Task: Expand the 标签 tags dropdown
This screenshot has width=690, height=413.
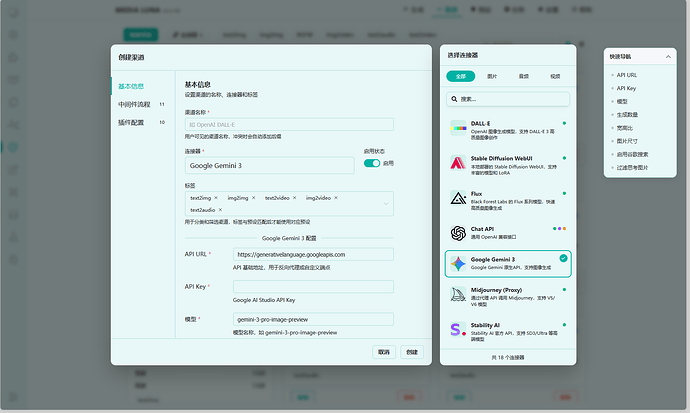Action: point(386,204)
